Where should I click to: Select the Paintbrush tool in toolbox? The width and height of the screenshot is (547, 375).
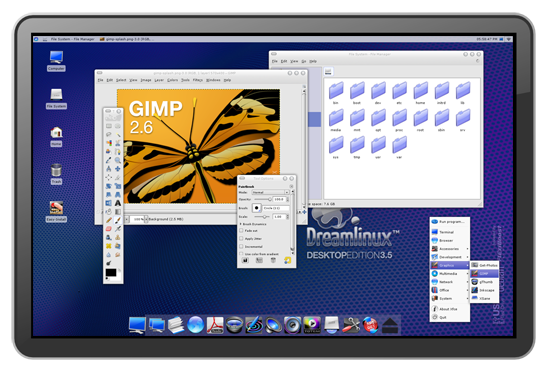[x=118, y=220]
